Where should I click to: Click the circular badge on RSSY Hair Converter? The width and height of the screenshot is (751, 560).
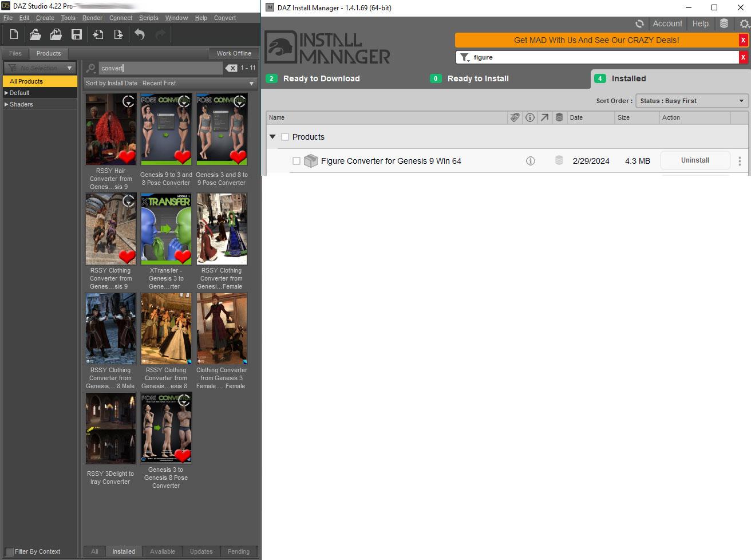tap(129, 102)
